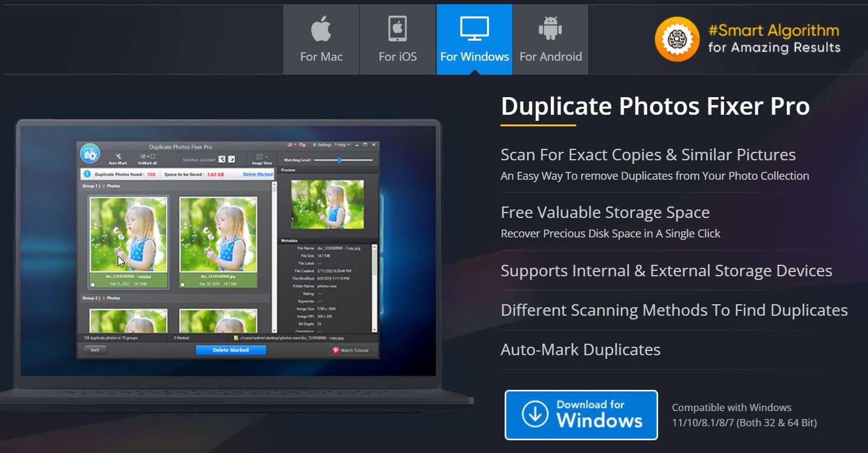Click the Duplicate Photos Fixer Pro heading

coord(655,106)
